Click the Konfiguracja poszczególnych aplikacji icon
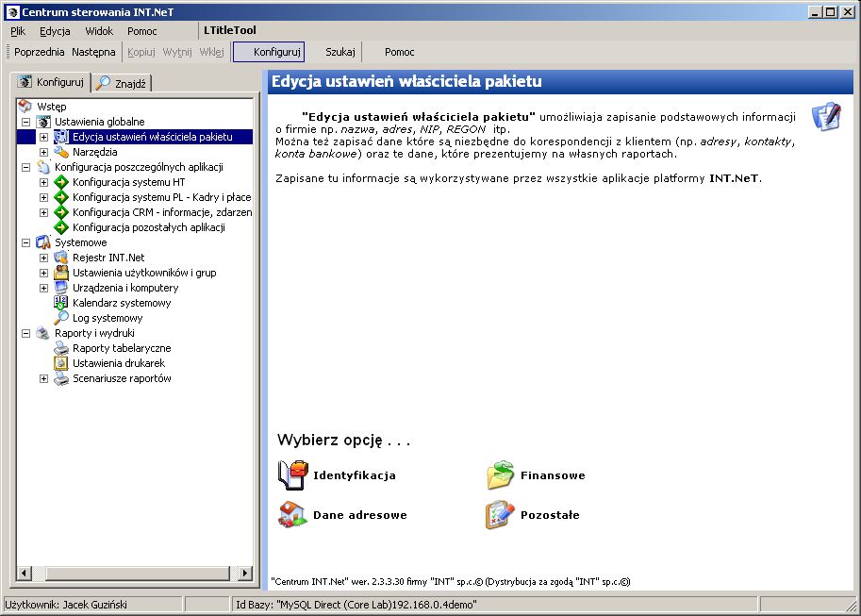 tap(43, 167)
